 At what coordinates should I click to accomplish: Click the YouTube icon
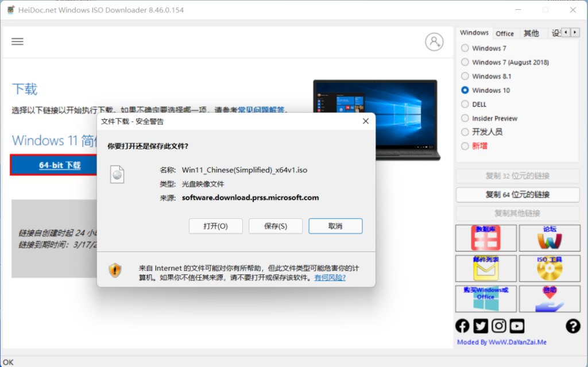517,326
